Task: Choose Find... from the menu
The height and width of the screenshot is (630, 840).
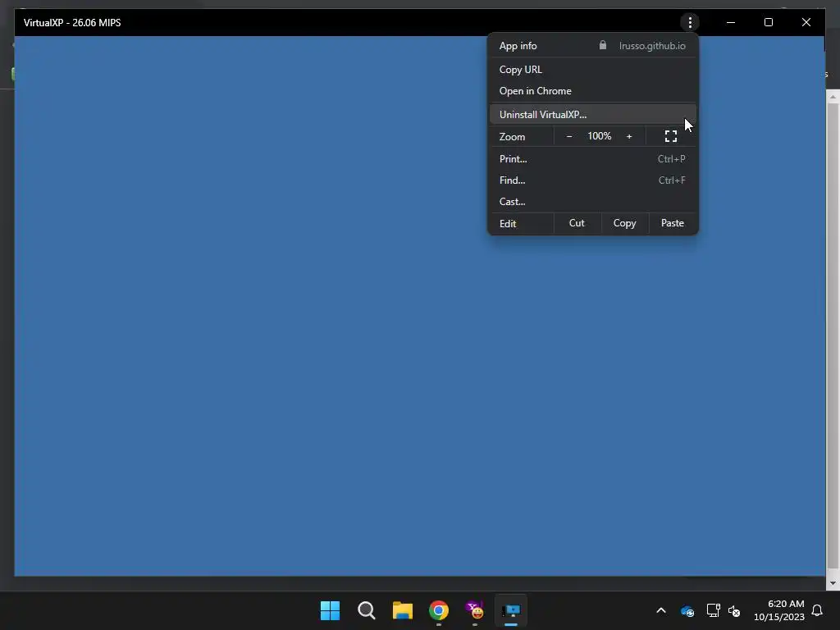Action: (593, 180)
